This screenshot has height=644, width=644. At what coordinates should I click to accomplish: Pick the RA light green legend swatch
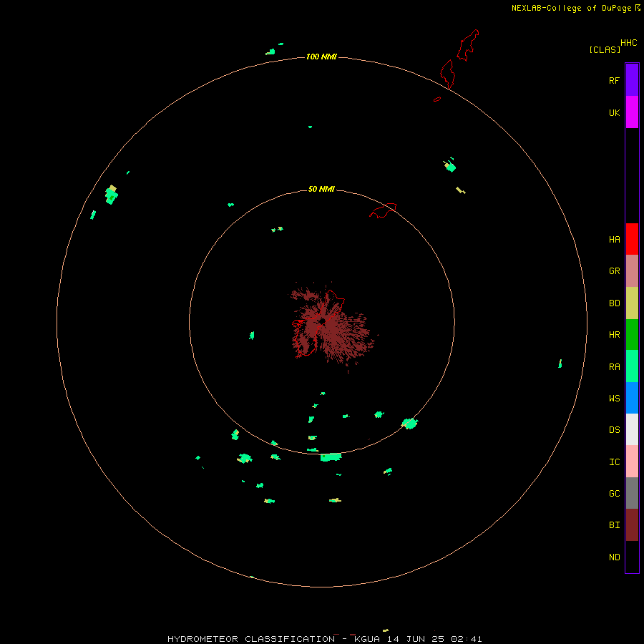pos(632,366)
